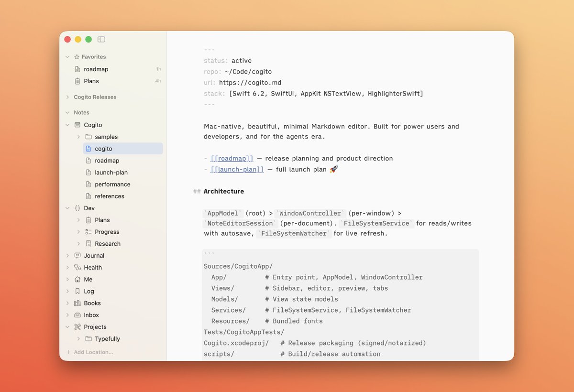574x392 pixels.
Task: Open the launch-plan note in sidebar
Action: [111, 173]
